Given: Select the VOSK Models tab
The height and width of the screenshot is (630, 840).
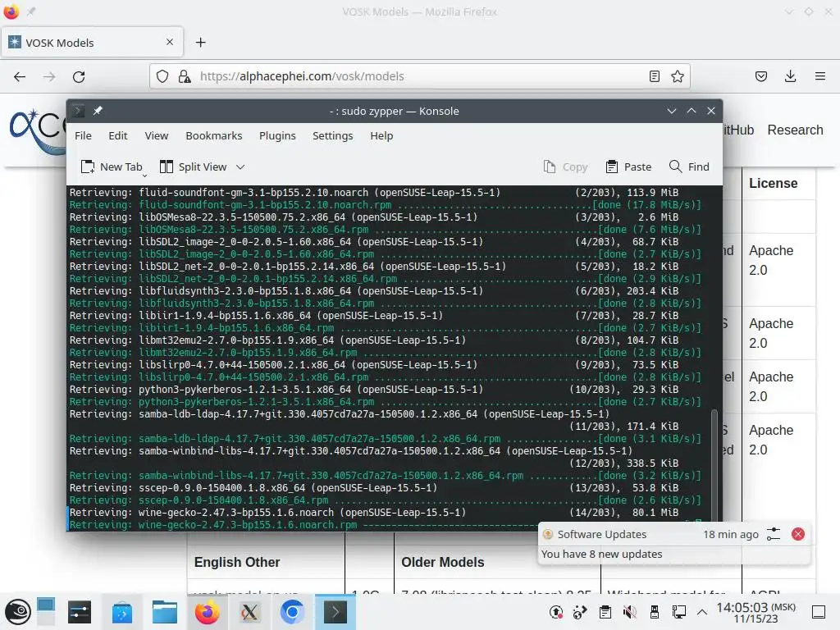Looking at the screenshot, I should [92, 43].
